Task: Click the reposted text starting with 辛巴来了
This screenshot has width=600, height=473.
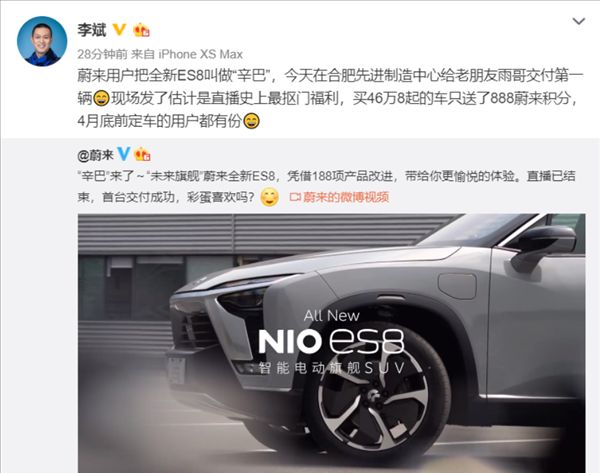Action: pyautogui.click(x=326, y=187)
